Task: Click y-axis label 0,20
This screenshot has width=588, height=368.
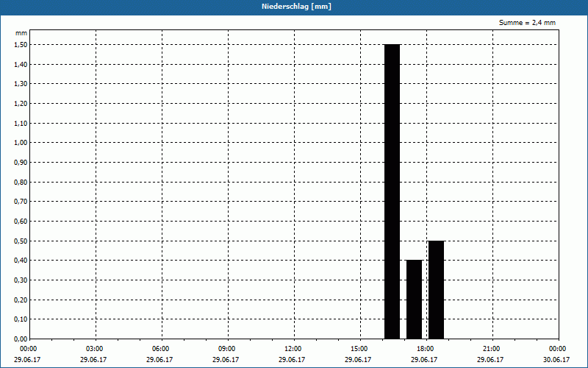Action: click(x=21, y=300)
